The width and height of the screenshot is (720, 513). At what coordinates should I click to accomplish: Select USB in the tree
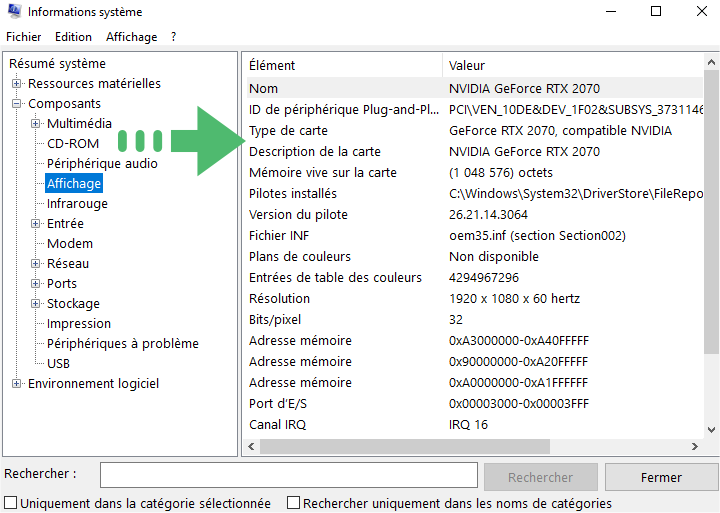[58, 364]
